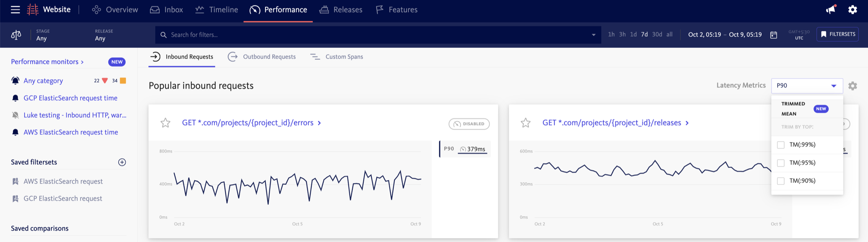Click the NEW badge beside Performance monitors

pyautogui.click(x=117, y=62)
